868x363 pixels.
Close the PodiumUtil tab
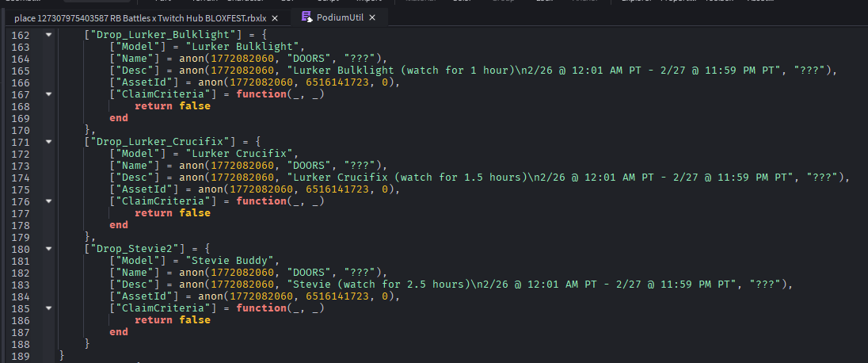[372, 17]
